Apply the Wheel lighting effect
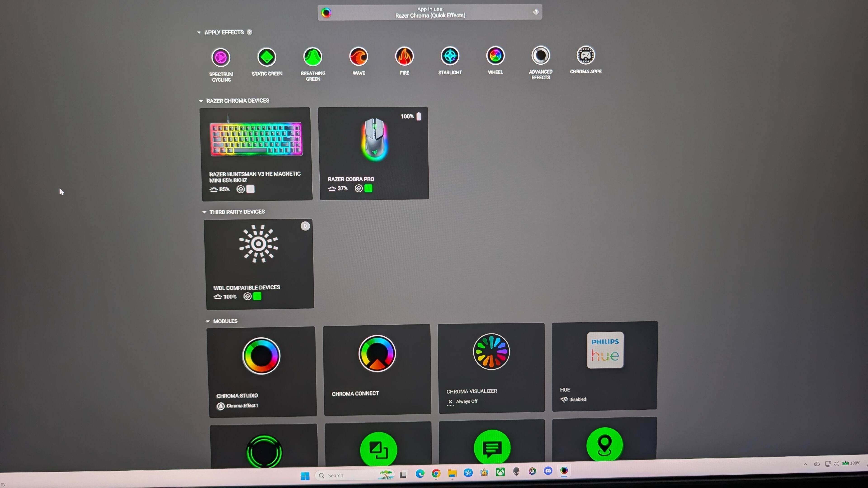868x488 pixels. tap(495, 60)
